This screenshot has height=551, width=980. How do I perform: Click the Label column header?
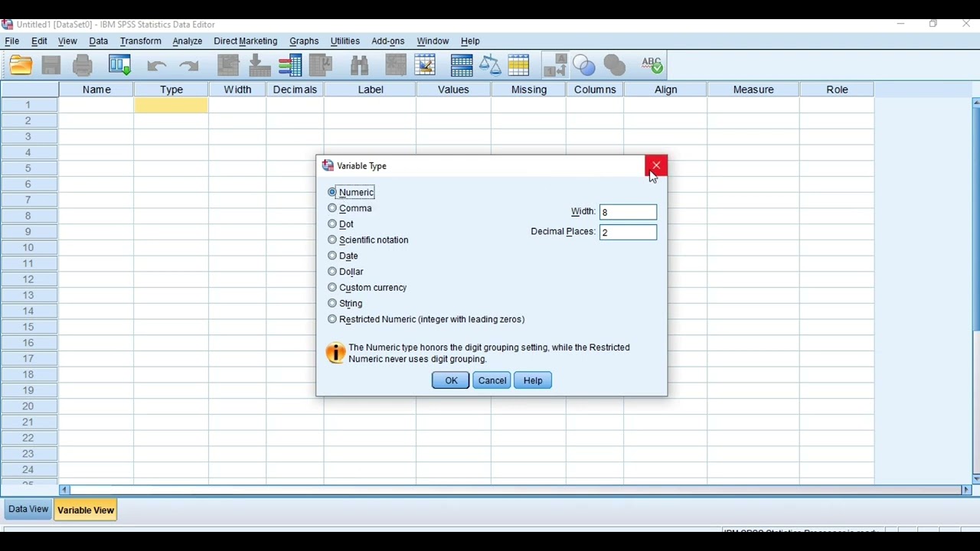(371, 90)
